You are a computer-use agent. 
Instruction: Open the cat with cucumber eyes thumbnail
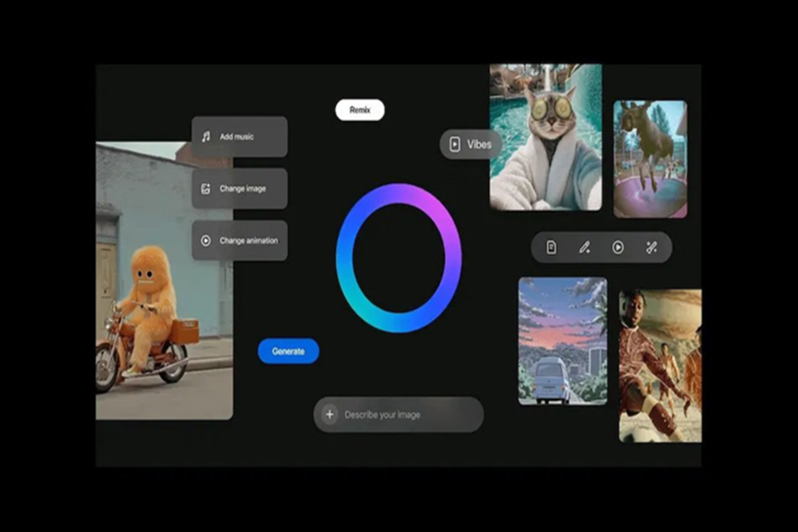pyautogui.click(x=545, y=137)
